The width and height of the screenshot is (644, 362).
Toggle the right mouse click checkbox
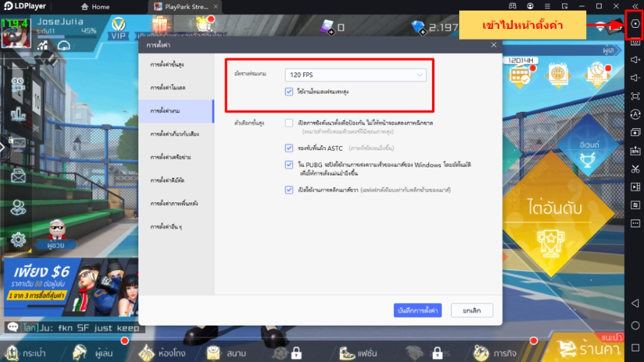click(x=289, y=190)
